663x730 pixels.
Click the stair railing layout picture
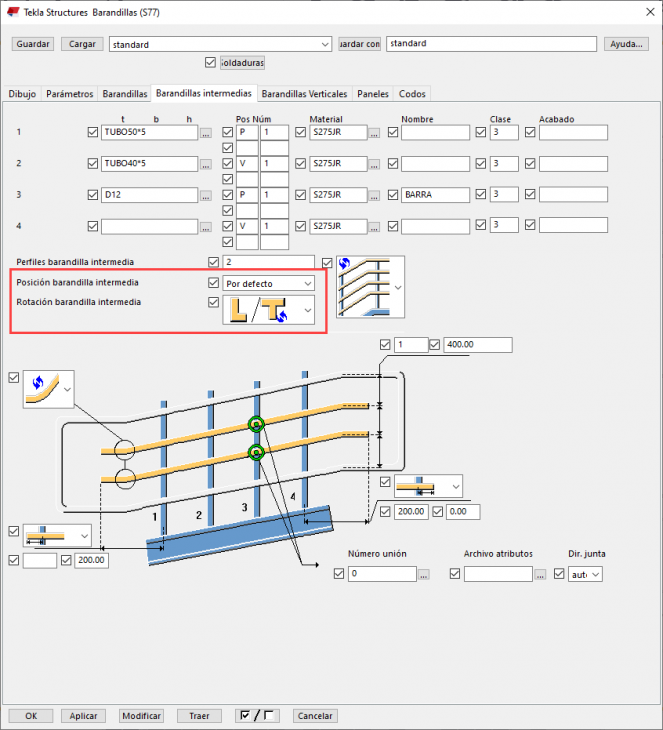(365, 287)
